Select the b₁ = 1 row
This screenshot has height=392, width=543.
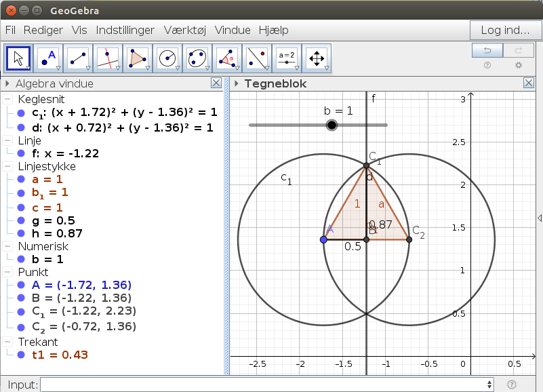tap(50, 193)
